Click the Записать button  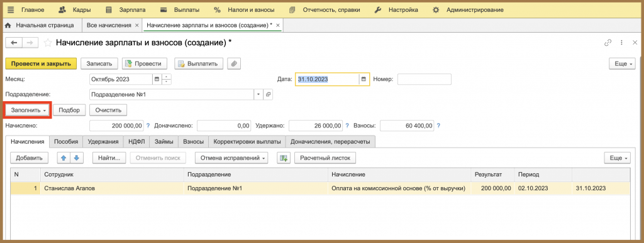click(x=99, y=63)
